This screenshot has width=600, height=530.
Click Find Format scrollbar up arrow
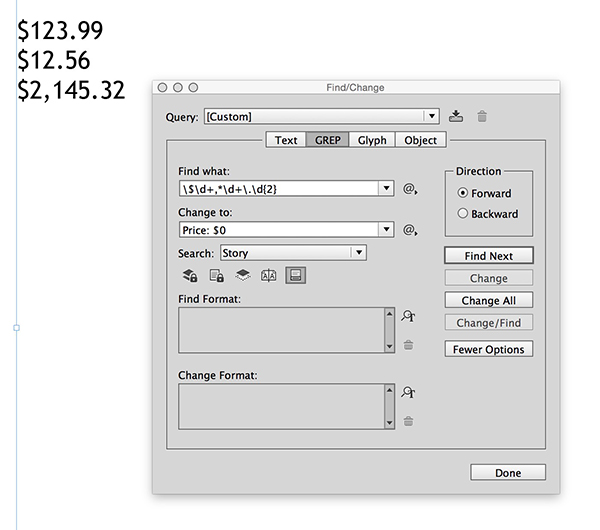point(390,314)
